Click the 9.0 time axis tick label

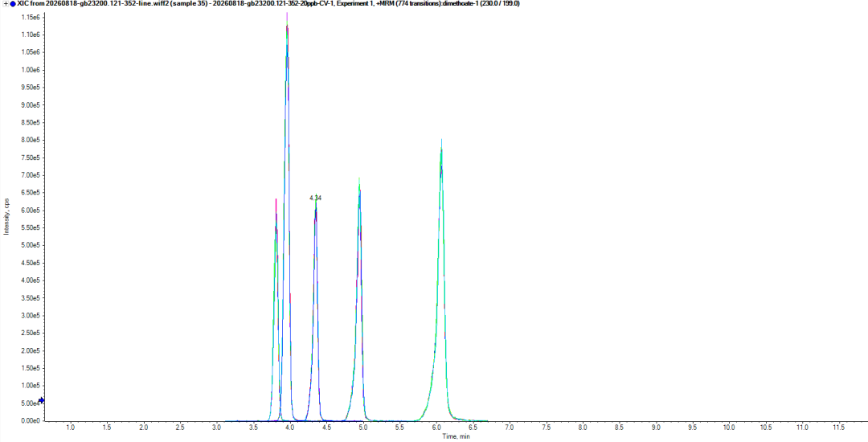(656, 428)
